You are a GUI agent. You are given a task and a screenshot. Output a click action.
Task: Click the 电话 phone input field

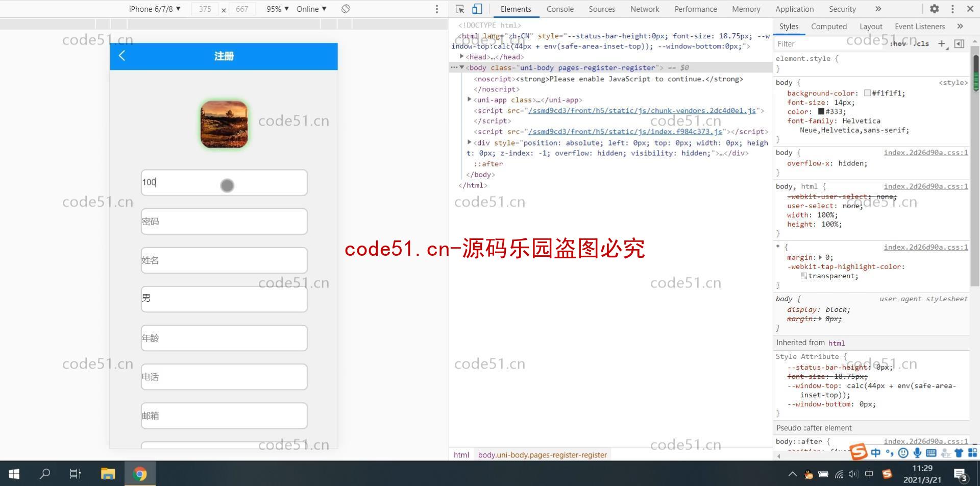coord(224,377)
